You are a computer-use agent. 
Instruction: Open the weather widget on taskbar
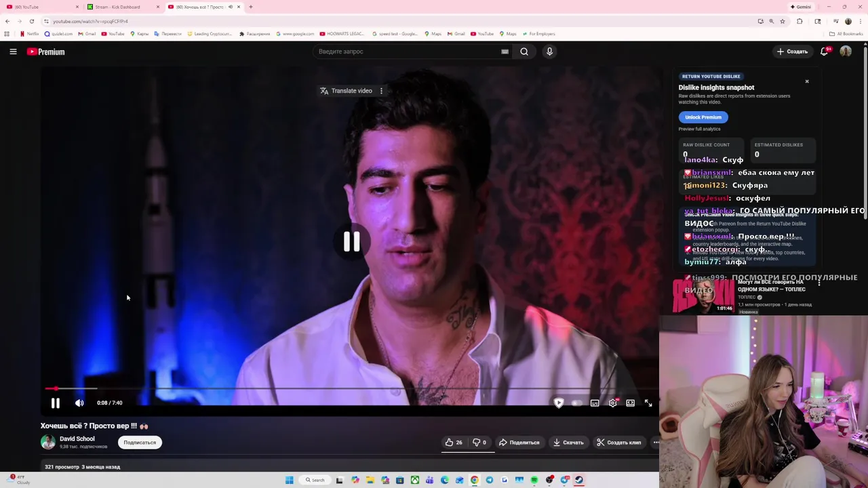click(x=17, y=480)
